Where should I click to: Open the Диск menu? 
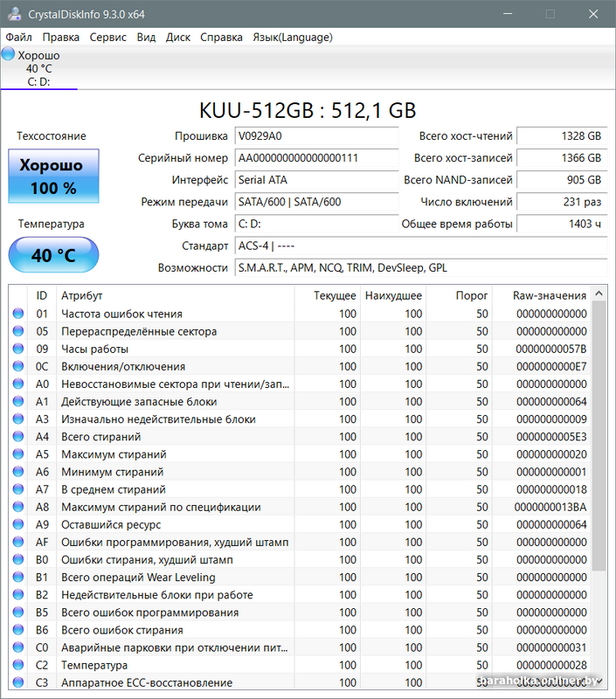click(178, 37)
